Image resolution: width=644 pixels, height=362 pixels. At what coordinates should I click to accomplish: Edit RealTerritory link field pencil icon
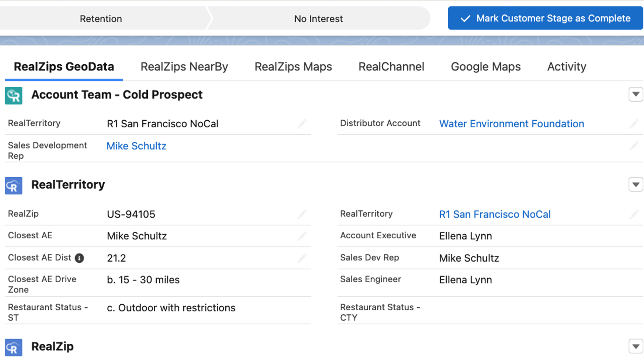tap(634, 214)
